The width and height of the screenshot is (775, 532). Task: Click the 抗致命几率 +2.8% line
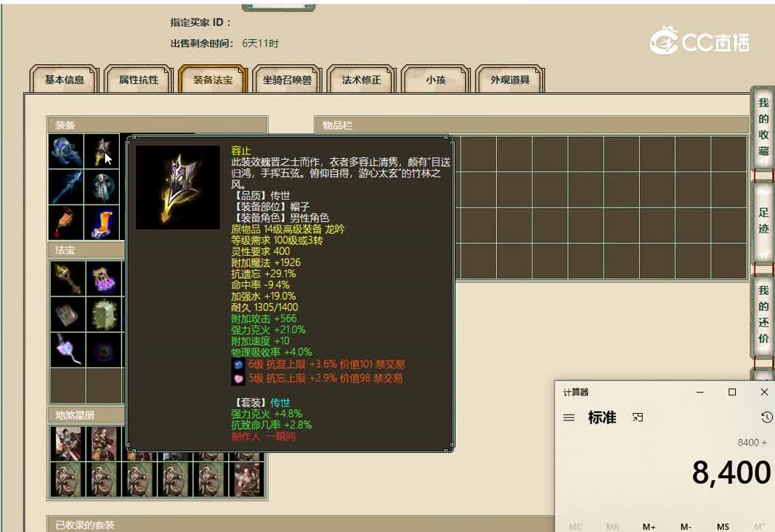(271, 425)
